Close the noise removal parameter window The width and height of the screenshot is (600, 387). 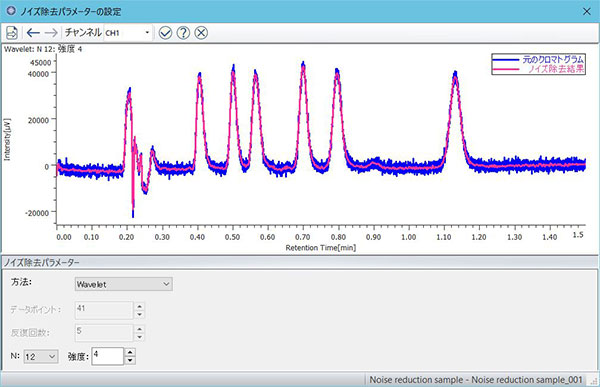point(587,11)
